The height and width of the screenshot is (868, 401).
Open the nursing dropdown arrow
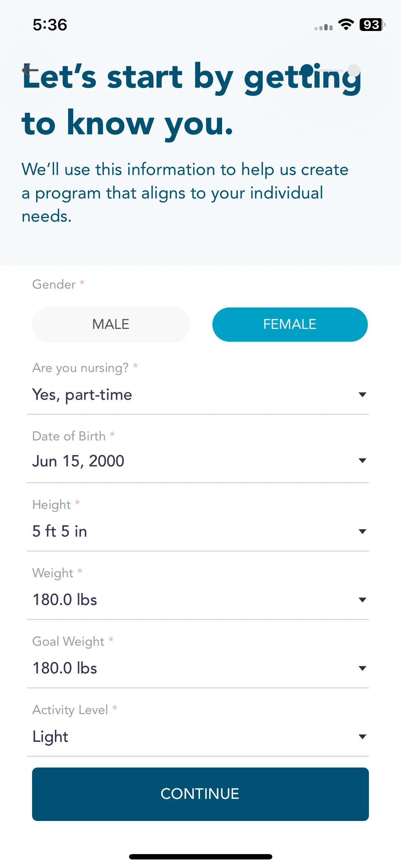(362, 394)
